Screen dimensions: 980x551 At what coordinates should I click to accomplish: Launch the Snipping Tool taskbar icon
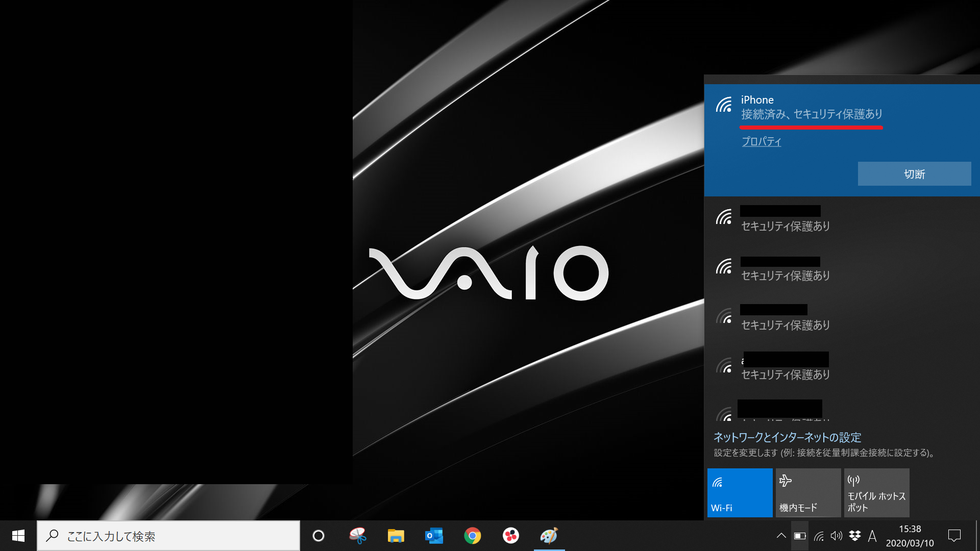(x=358, y=536)
